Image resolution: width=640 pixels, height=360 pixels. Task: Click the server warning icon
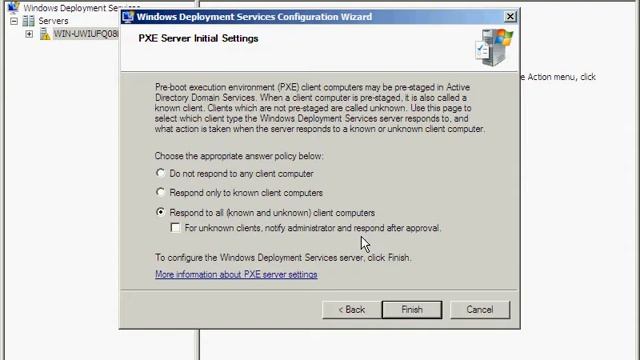pyautogui.click(x=45, y=34)
